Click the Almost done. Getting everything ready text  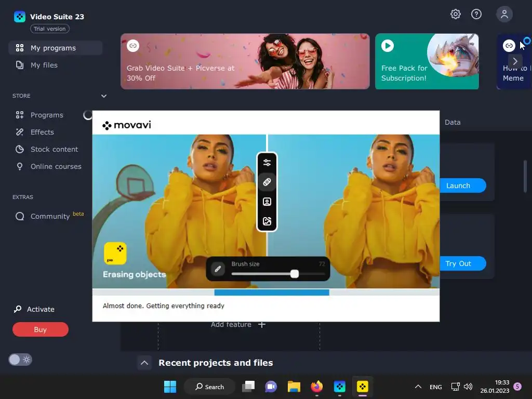coord(164,305)
